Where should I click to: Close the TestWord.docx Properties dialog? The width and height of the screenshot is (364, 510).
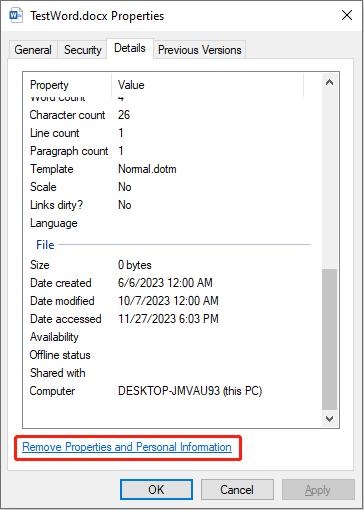(347, 15)
